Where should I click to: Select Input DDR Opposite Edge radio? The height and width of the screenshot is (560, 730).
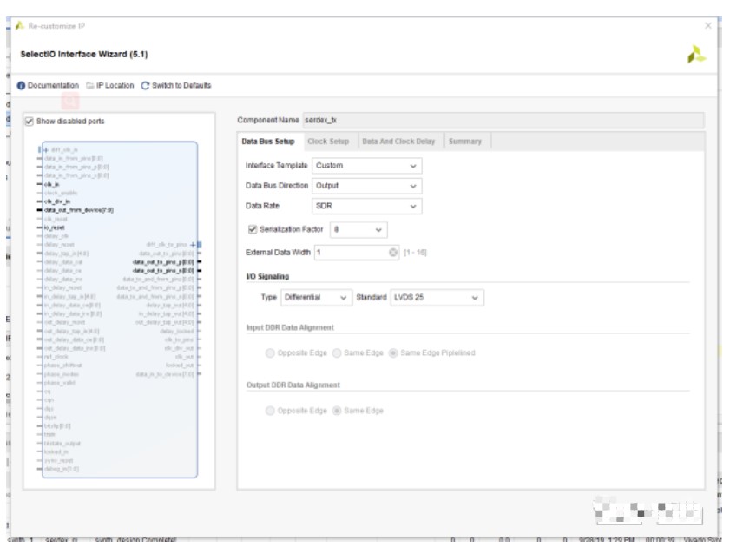point(270,353)
